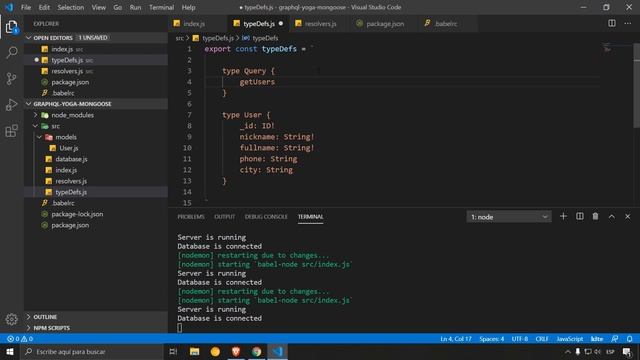The height and width of the screenshot is (360, 640).
Task: Collapse the Open Editors section
Action: pyautogui.click(x=29, y=38)
